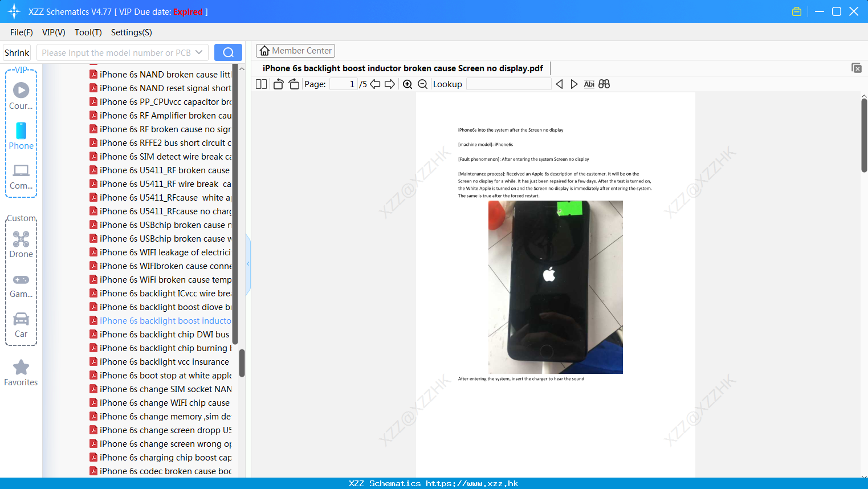Select the Phone category
868x489 pixels.
pos(21,136)
